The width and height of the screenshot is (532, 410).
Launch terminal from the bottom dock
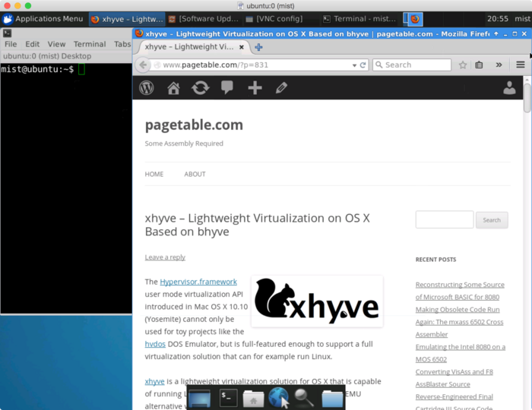[228, 398]
